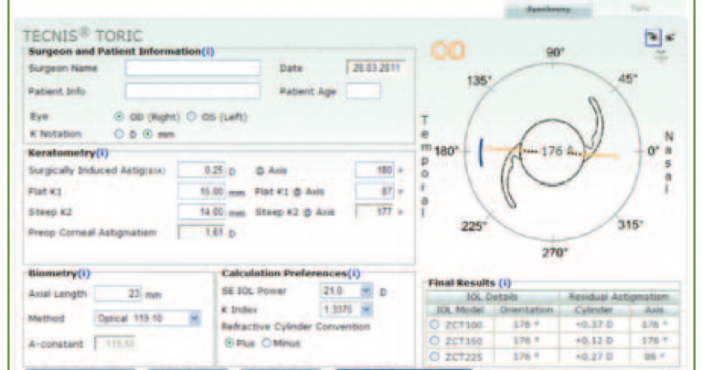Select the OS (Left) eye option
Screen dimensions: 702x370
[x=192, y=117]
